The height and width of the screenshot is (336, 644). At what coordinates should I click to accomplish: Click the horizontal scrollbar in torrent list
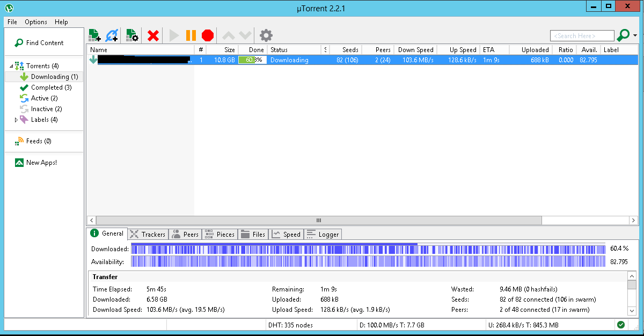click(318, 220)
